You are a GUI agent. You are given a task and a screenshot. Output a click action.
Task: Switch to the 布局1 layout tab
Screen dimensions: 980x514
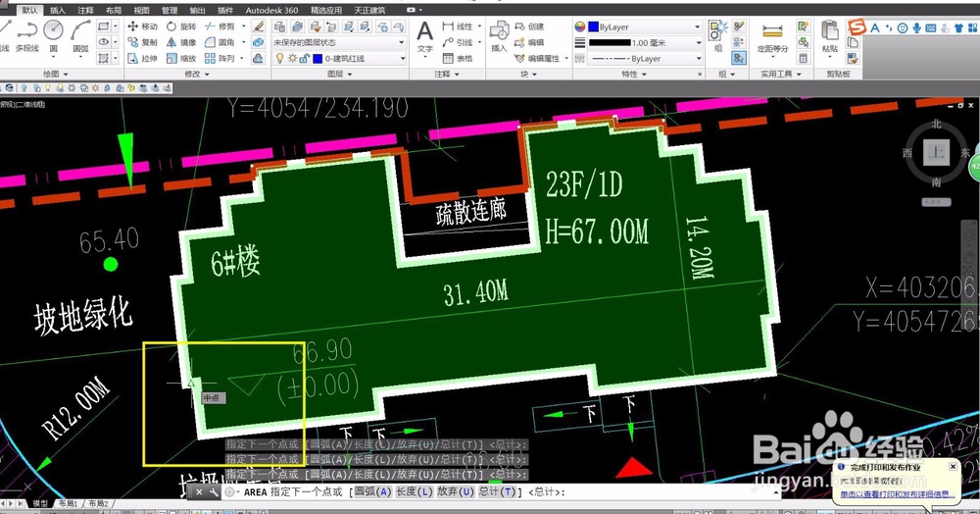[68, 503]
